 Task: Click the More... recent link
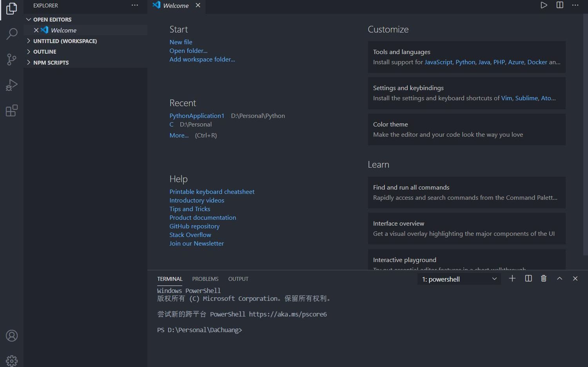[179, 135]
